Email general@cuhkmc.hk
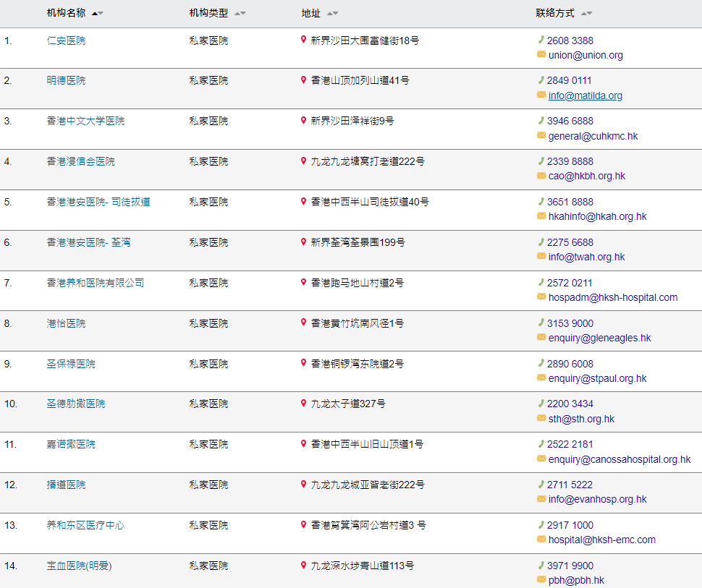Image resolution: width=702 pixels, height=588 pixels. coord(593,136)
